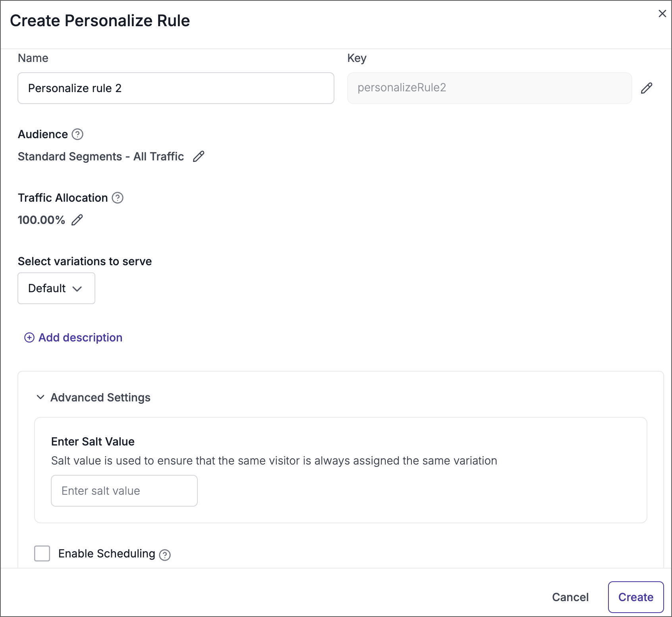Enable the Scheduling checkbox
This screenshot has width=672, height=617.
[x=42, y=553]
